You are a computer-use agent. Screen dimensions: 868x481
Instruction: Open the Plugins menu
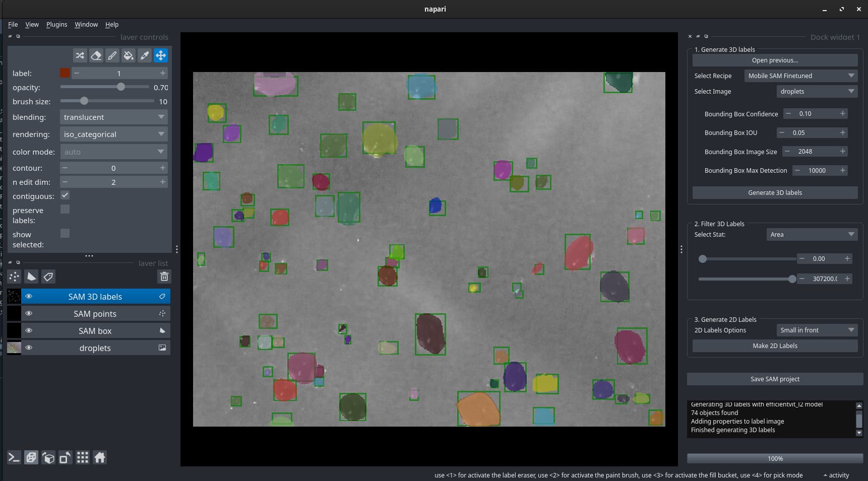56,24
